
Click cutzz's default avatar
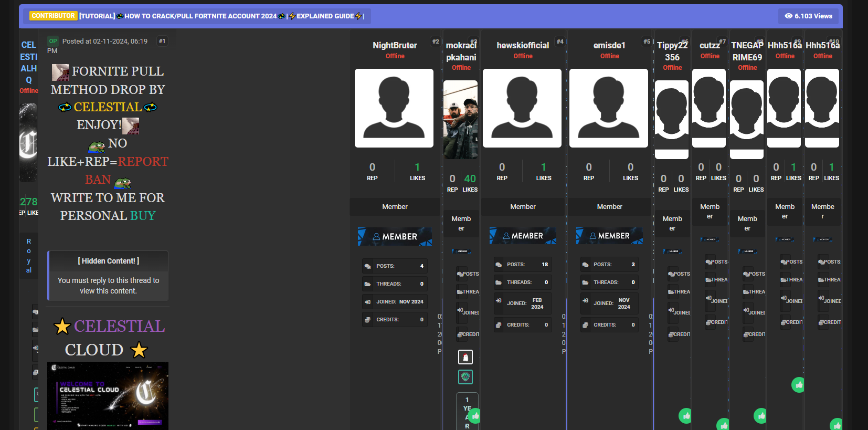(x=709, y=108)
